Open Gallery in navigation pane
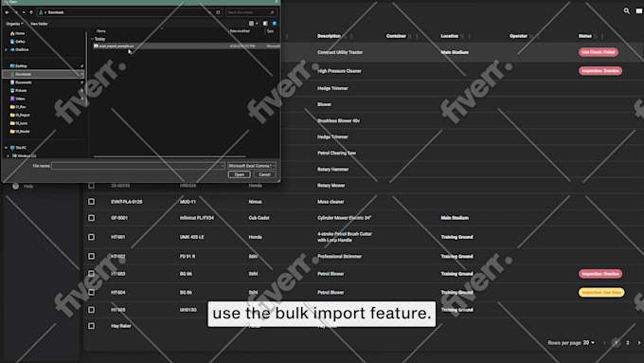The image size is (644, 363). tap(18, 42)
